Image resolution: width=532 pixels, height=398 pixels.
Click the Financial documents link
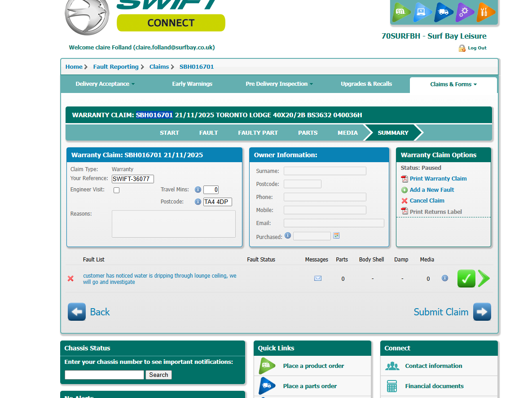pyautogui.click(x=434, y=386)
